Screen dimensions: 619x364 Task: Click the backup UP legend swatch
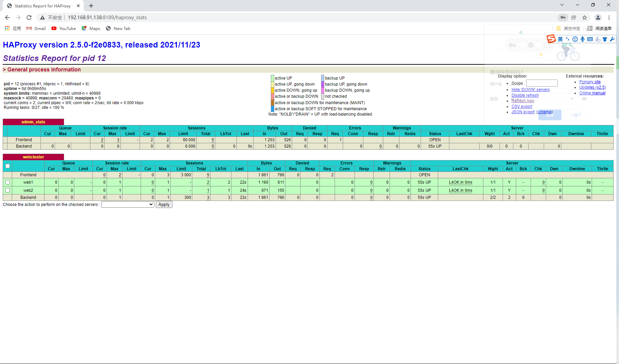click(x=322, y=78)
